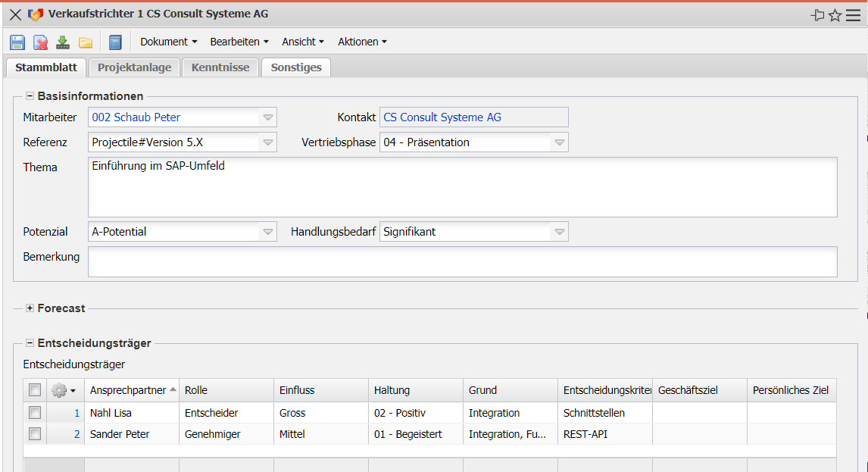Image resolution: width=868 pixels, height=472 pixels.
Task: Click the gear settings icon in table header
Action: pyautogui.click(x=60, y=390)
